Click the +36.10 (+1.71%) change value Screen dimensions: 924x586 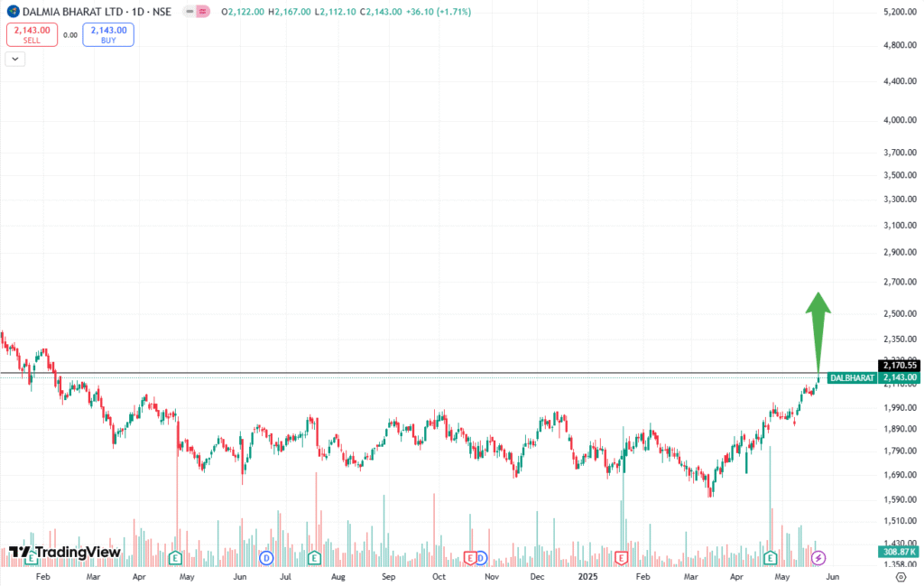pyautogui.click(x=439, y=12)
